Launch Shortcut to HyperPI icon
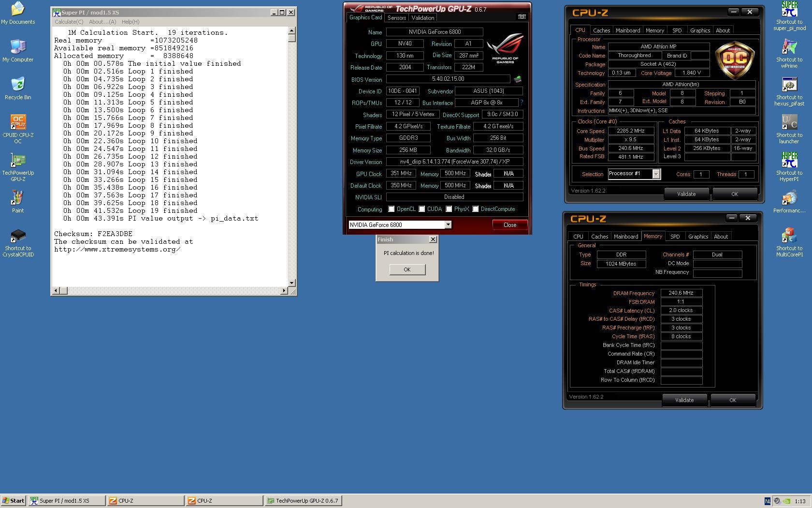 [789, 167]
